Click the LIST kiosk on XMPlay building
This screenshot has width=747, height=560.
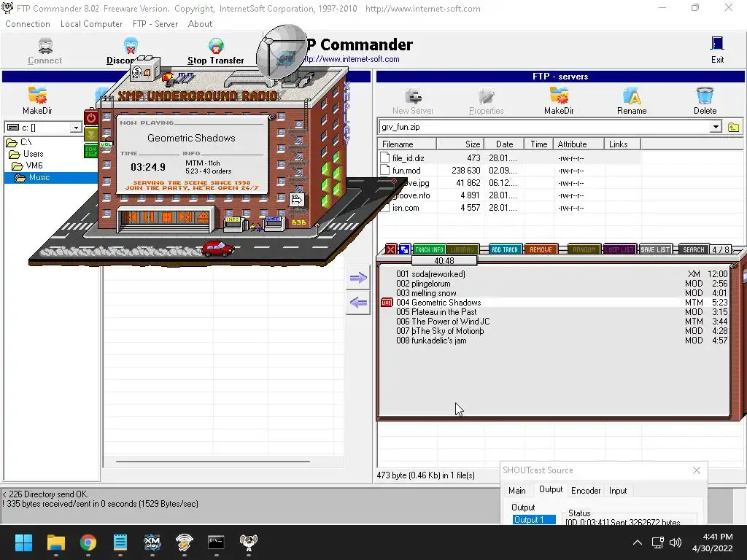[x=274, y=222]
